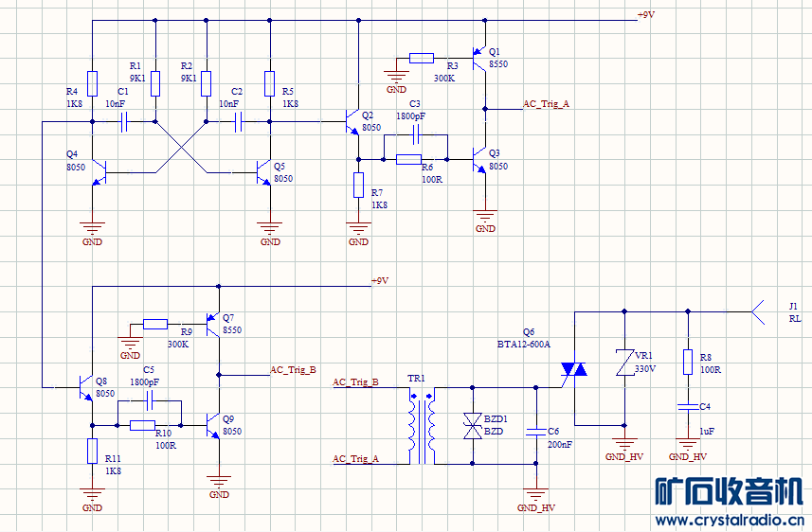
Task: Click the C6 capacitor symbol
Action: [x=536, y=432]
